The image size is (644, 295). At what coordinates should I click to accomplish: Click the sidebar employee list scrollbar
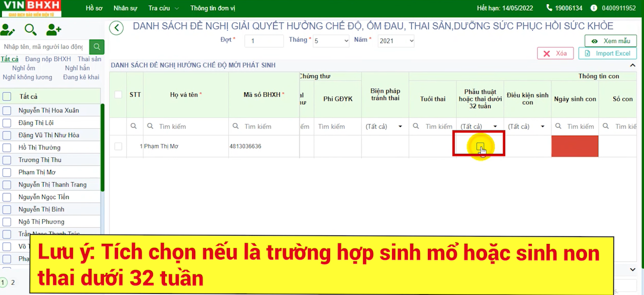tap(102, 147)
